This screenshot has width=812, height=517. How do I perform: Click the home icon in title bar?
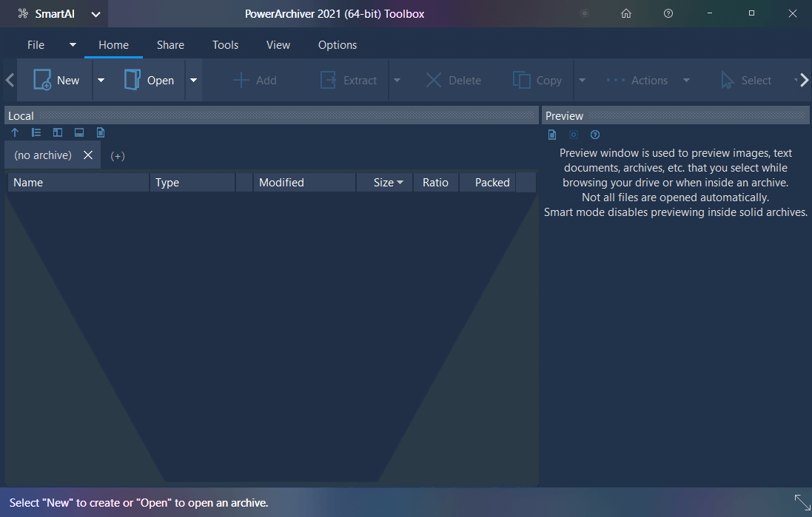coord(626,13)
